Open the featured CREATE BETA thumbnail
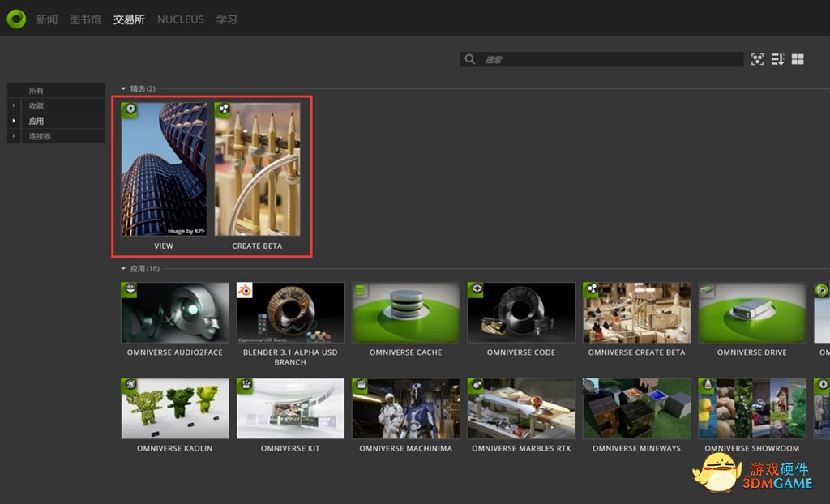 [x=257, y=169]
